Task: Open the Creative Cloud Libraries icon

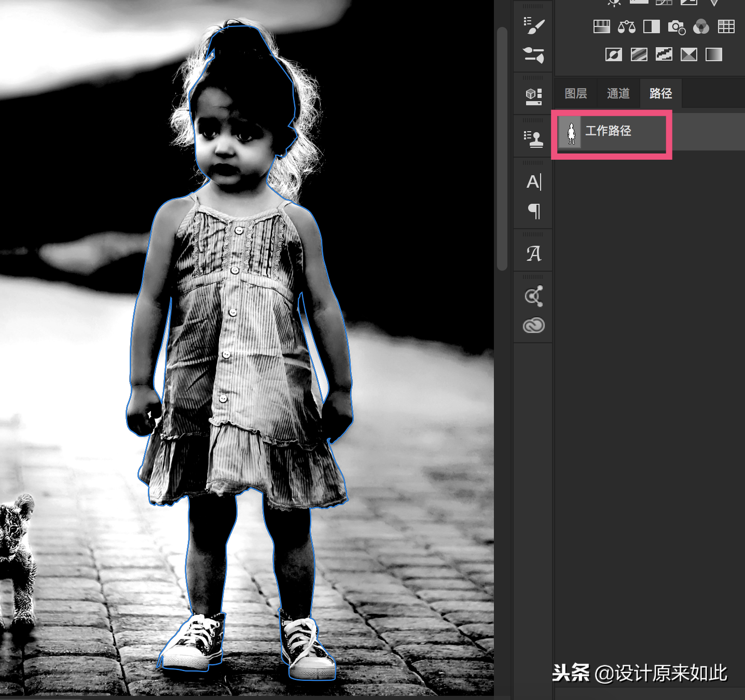Action: pyautogui.click(x=533, y=325)
